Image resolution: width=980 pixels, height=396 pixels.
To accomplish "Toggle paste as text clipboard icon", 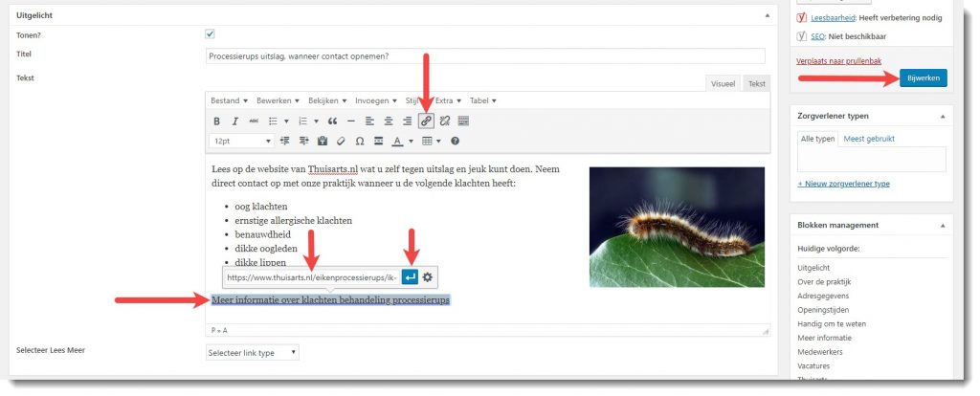I will (x=323, y=142).
